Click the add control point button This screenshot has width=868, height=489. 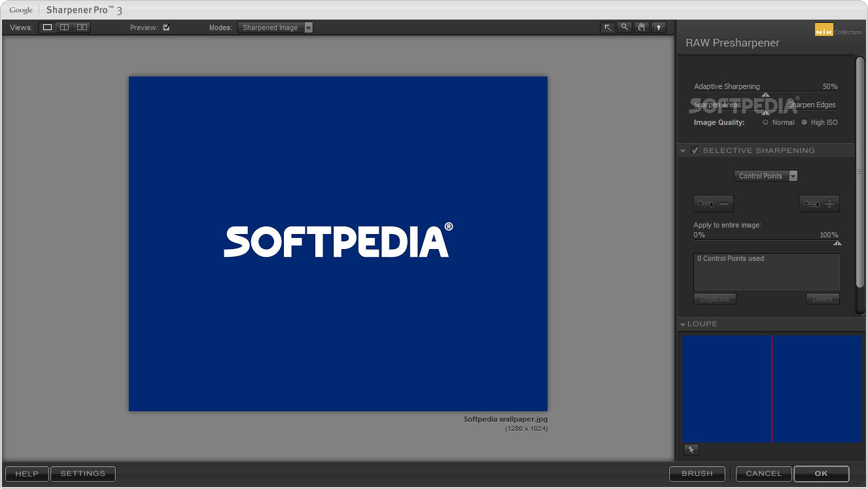point(820,204)
